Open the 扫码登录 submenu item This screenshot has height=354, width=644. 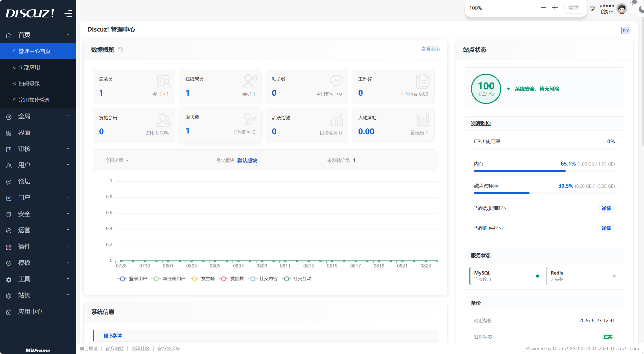click(x=38, y=84)
